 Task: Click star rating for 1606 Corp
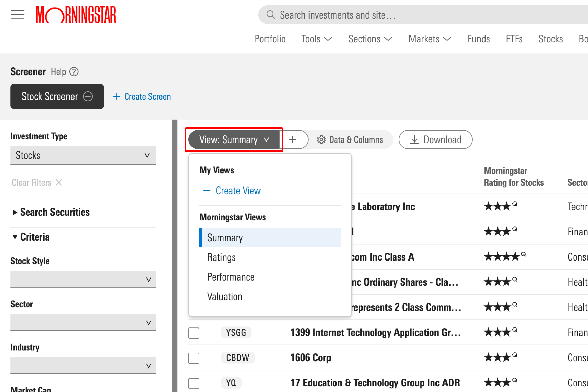(500, 357)
